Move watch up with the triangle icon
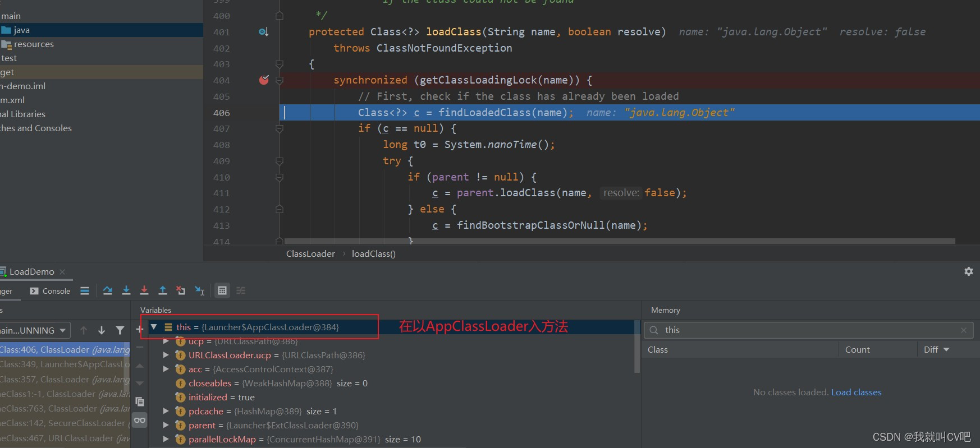 (x=140, y=366)
